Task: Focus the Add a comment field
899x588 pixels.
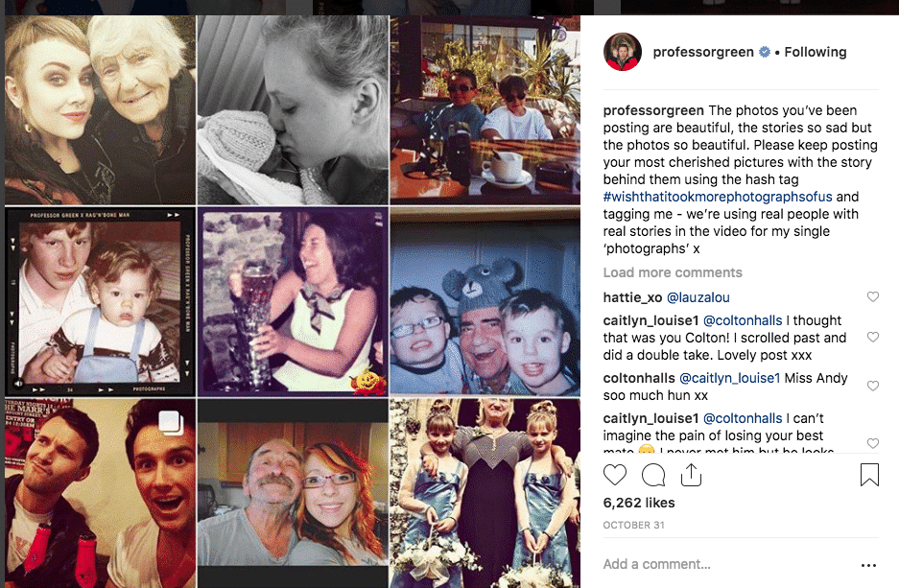Action: (x=728, y=565)
